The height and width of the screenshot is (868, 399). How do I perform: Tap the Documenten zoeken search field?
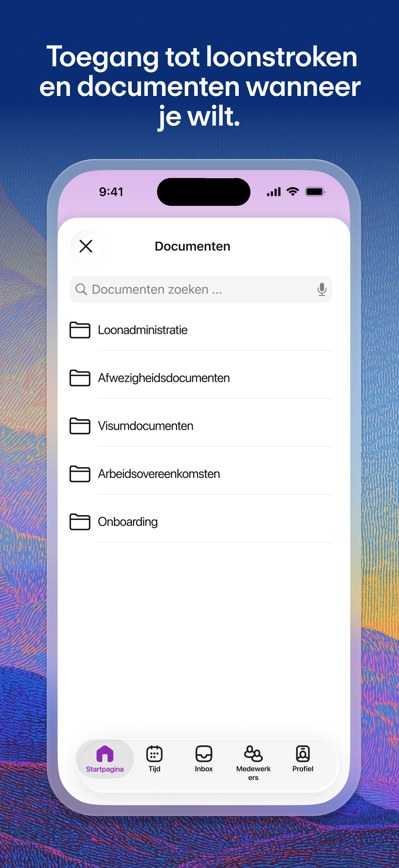point(201,289)
